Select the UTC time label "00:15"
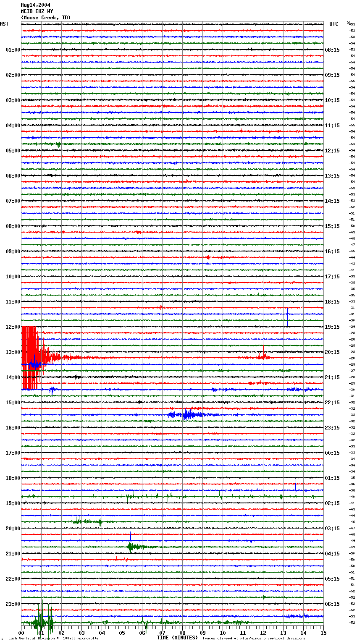 click(x=332, y=453)
